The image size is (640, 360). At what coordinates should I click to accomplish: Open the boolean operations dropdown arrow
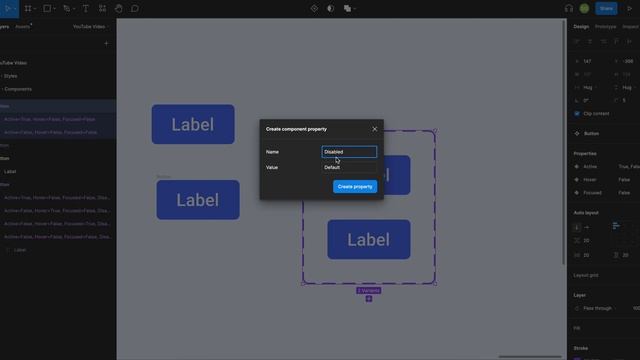click(355, 9)
